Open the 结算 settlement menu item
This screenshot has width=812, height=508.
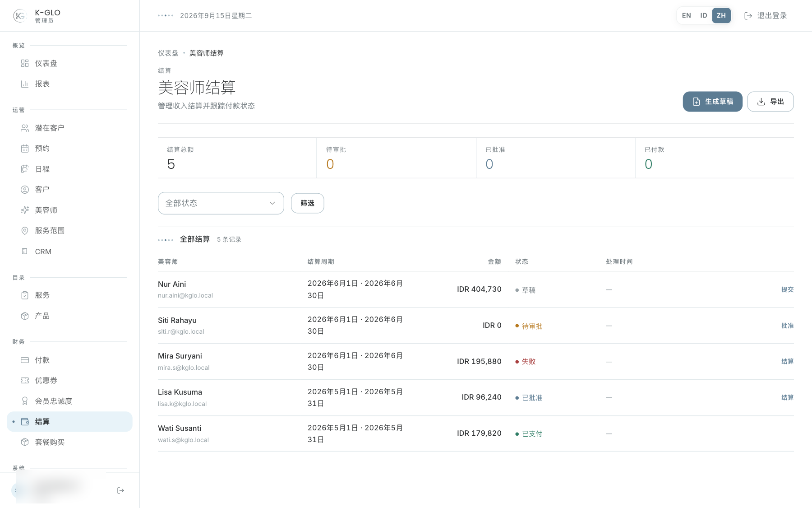(x=69, y=421)
